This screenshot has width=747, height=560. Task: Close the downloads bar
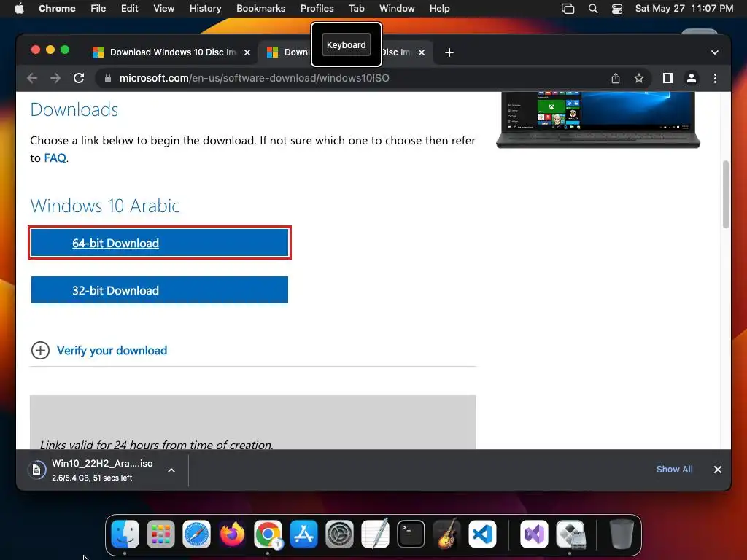[x=718, y=470]
